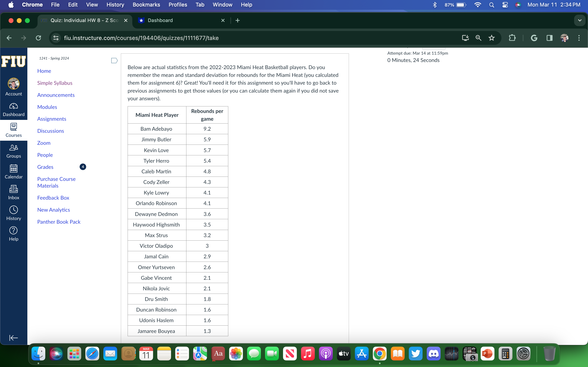
Task: Switch to the Dashboard browser tab
Action: [161, 20]
